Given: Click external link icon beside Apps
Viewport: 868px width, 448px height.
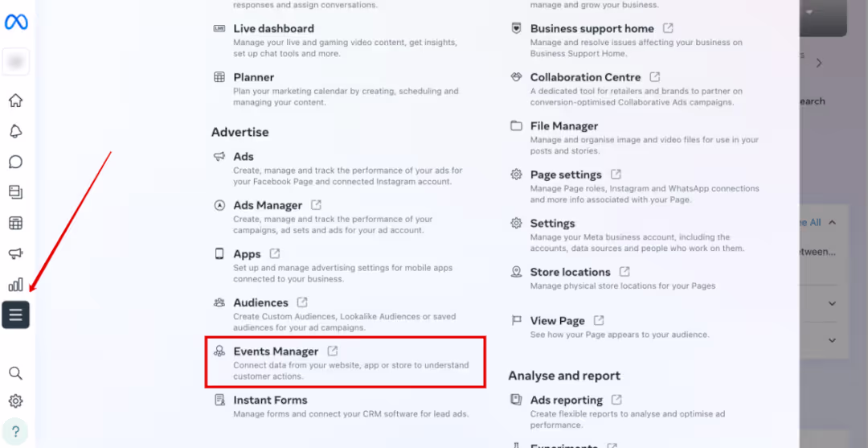Looking at the screenshot, I should 275,253.
